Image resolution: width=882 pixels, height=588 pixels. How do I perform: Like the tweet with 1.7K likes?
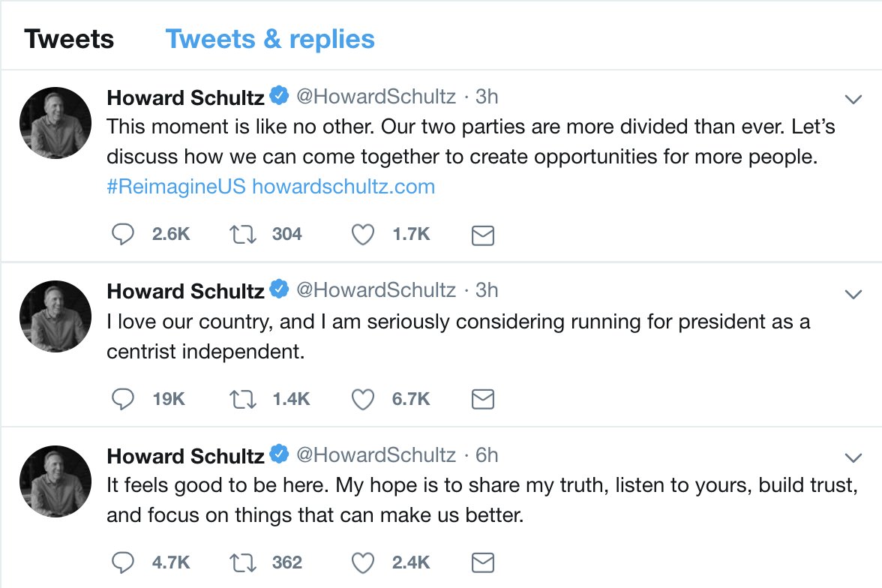(363, 235)
